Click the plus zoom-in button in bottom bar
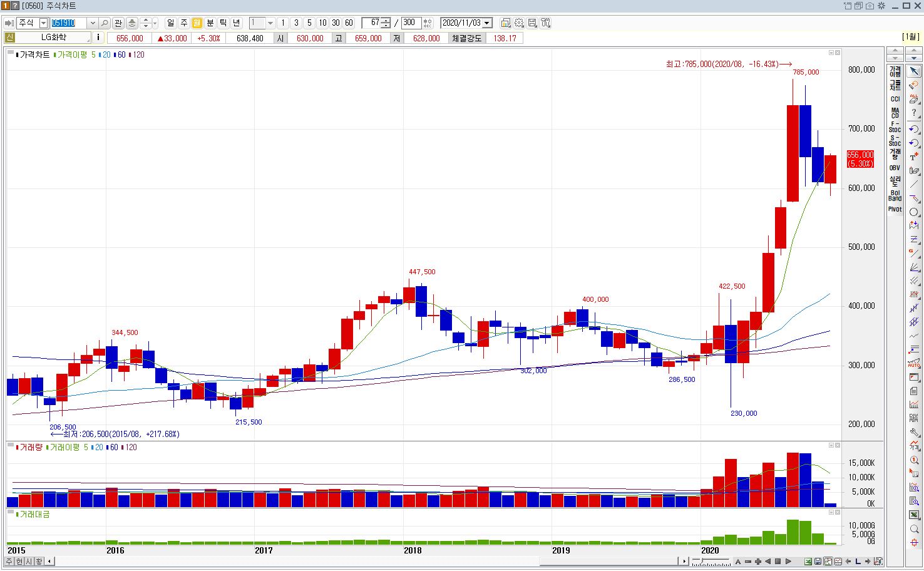Viewport: 924px width, 571px height. tap(758, 562)
